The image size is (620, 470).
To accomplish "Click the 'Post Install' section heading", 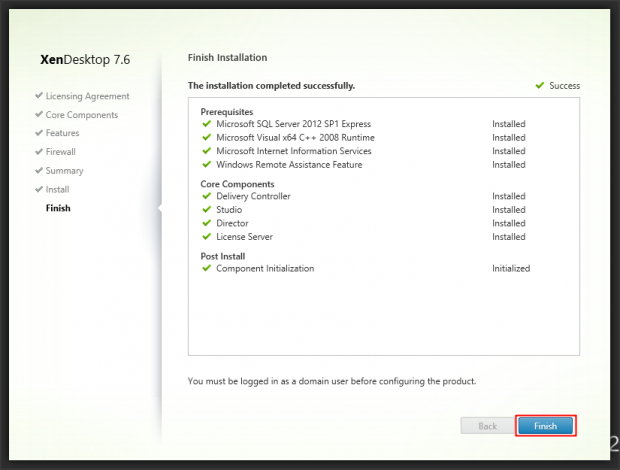I will pos(223,256).
